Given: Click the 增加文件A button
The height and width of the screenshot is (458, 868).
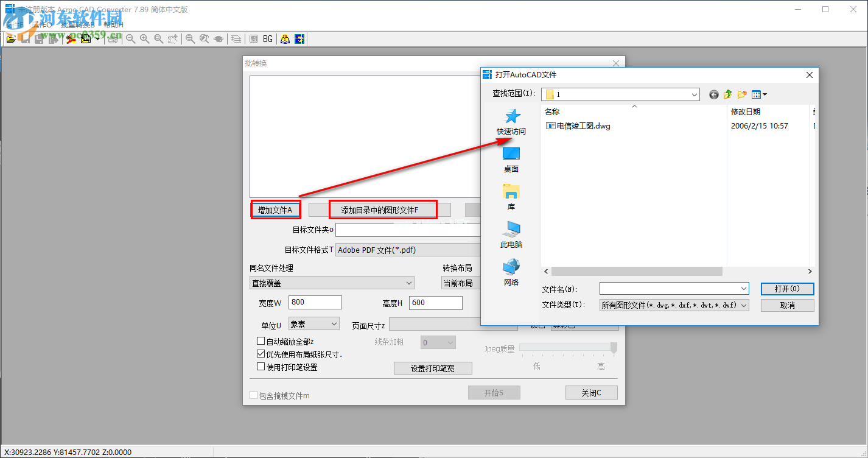Looking at the screenshot, I should (x=275, y=210).
